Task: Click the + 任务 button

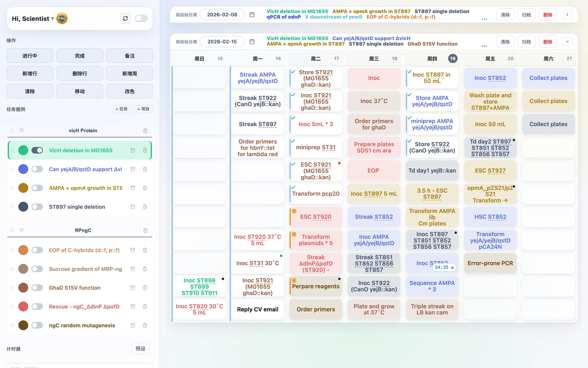Action: coord(121,109)
